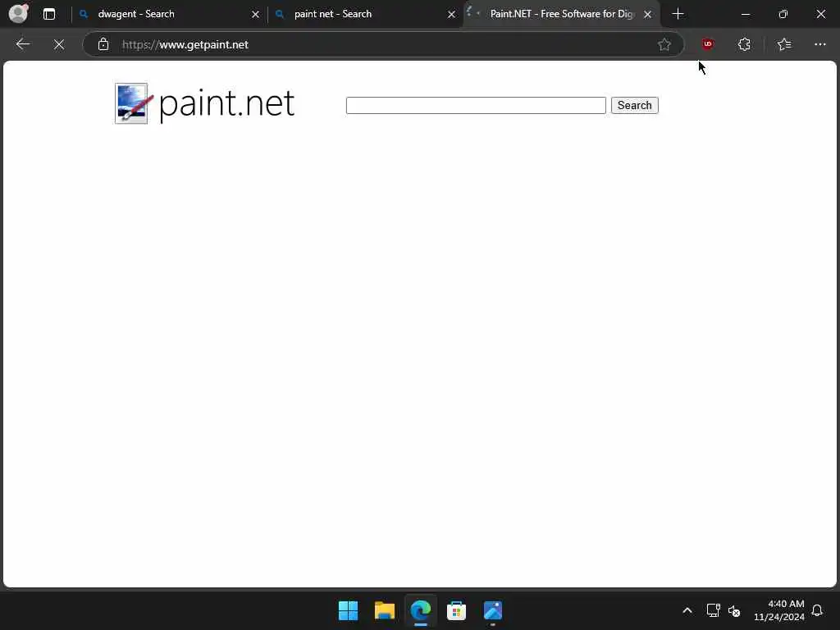Open Settings and more menu
840x630 pixels.
pyautogui.click(x=820, y=44)
